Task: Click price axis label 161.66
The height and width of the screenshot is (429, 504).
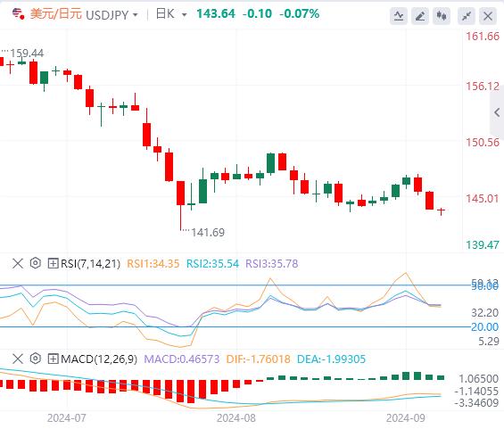Action: coord(483,36)
